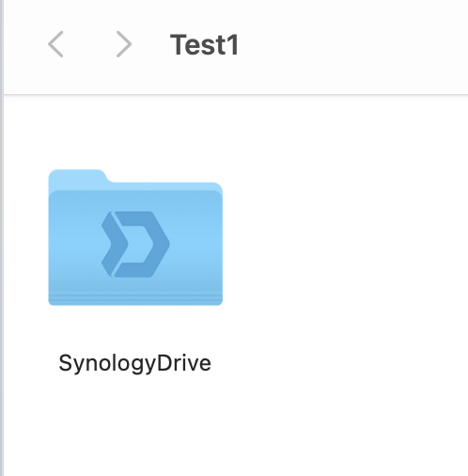Click the bottom edge of the blue folder
The height and width of the screenshot is (476, 468).
click(x=135, y=302)
